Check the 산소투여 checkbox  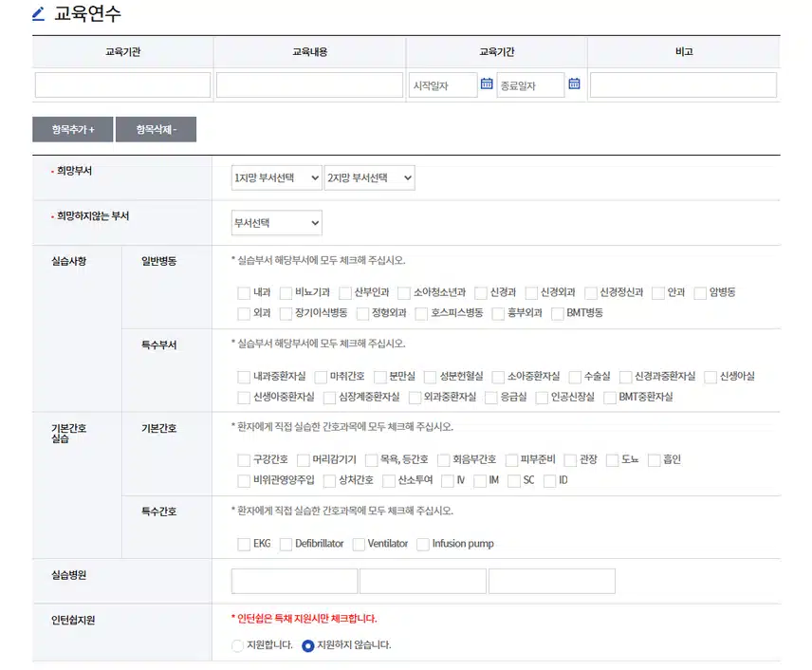click(x=388, y=481)
